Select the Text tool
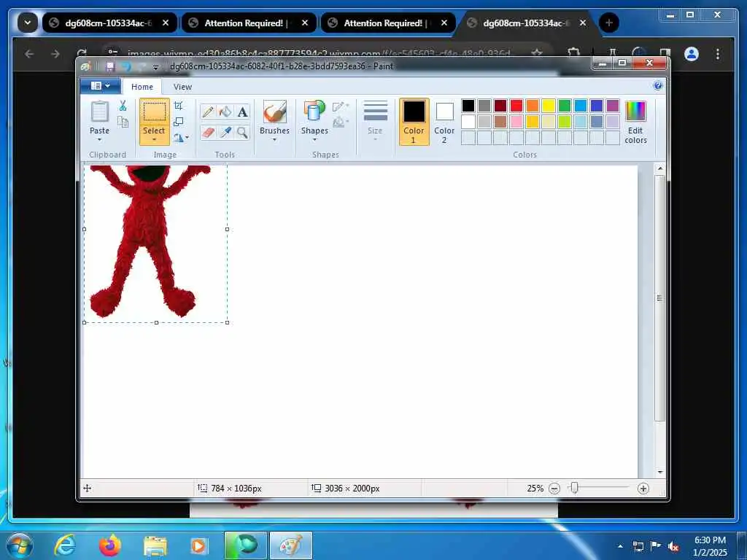 click(242, 112)
